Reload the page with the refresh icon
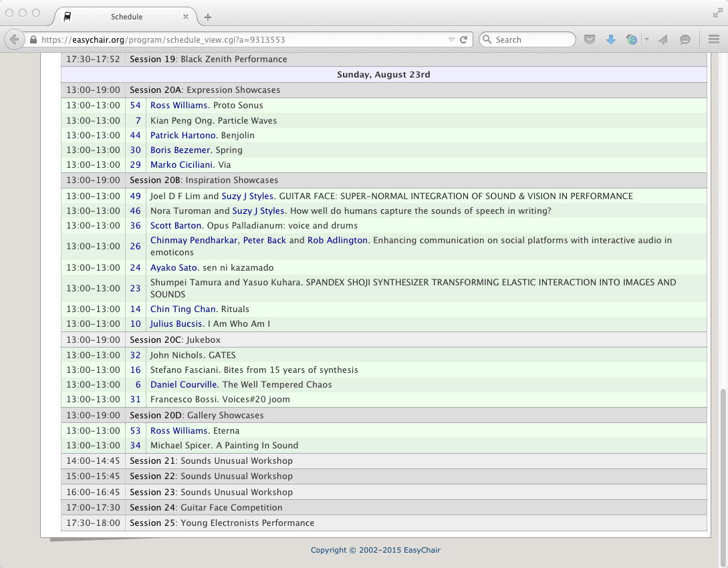Viewport: 728px width, 568px height. click(463, 39)
